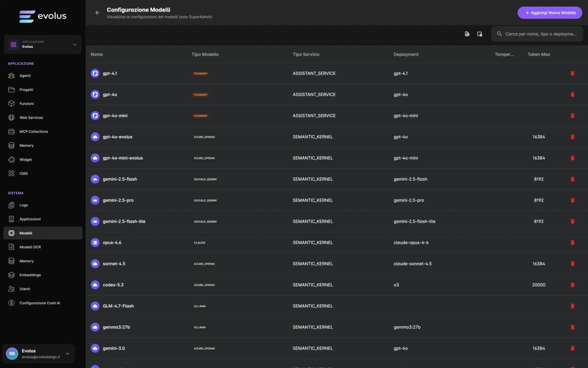The height and width of the screenshot is (368, 588).
Task: Delete the gpt-4.1 model with trash icon
Action: (572, 74)
